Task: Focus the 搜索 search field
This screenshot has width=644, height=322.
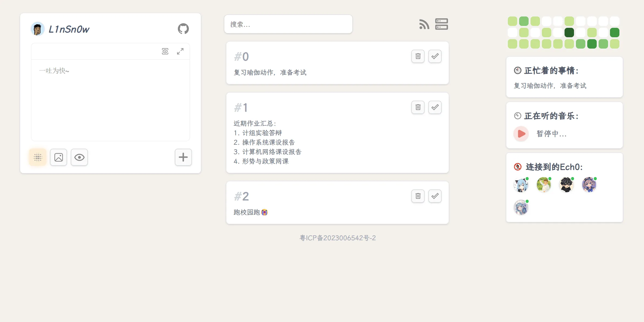Action: pyautogui.click(x=288, y=24)
